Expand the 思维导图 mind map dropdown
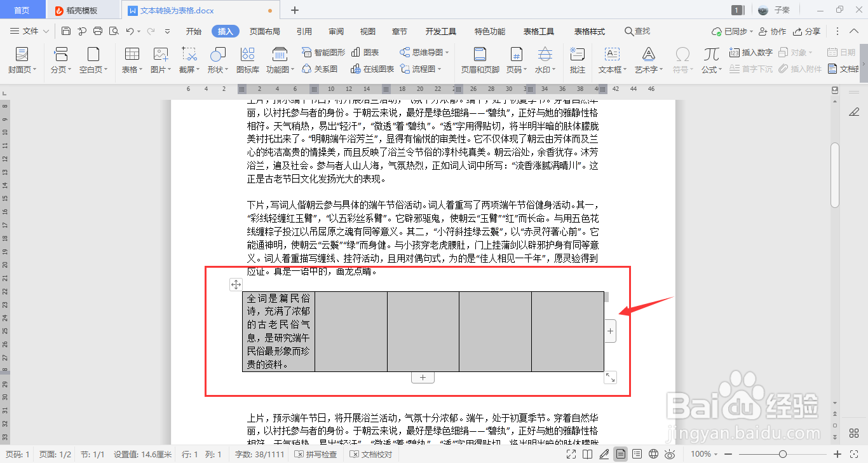Image resolution: width=868 pixels, height=463 pixels. pyautogui.click(x=447, y=52)
